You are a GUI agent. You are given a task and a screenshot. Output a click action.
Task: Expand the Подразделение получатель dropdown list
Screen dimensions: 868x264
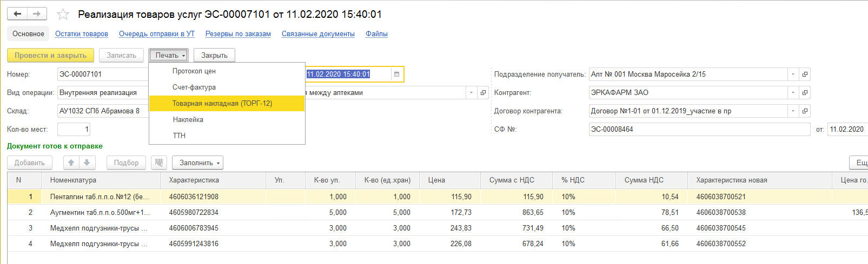[793, 75]
